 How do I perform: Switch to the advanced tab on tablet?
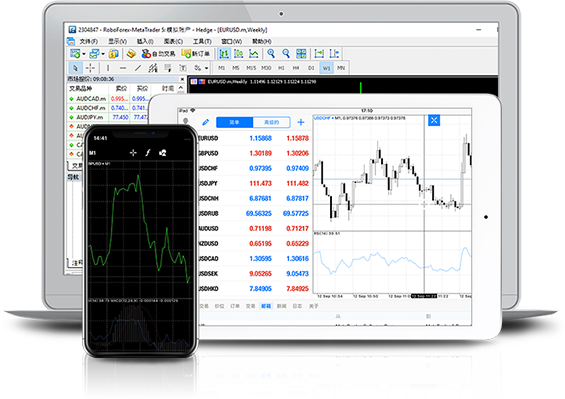coord(271,122)
